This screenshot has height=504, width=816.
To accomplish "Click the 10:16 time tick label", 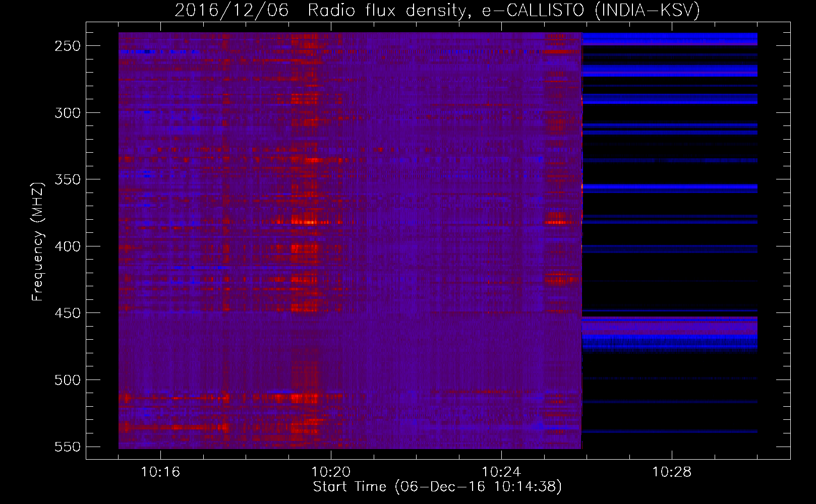I will click(x=160, y=472).
